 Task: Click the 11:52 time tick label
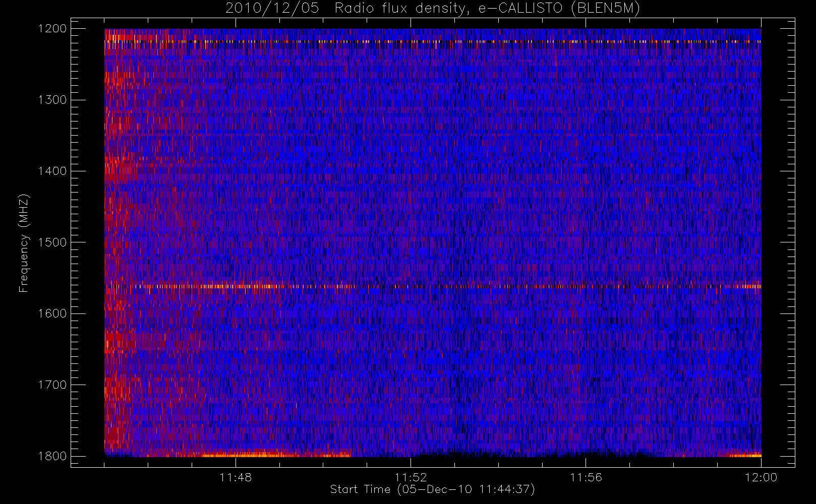pyautogui.click(x=411, y=477)
